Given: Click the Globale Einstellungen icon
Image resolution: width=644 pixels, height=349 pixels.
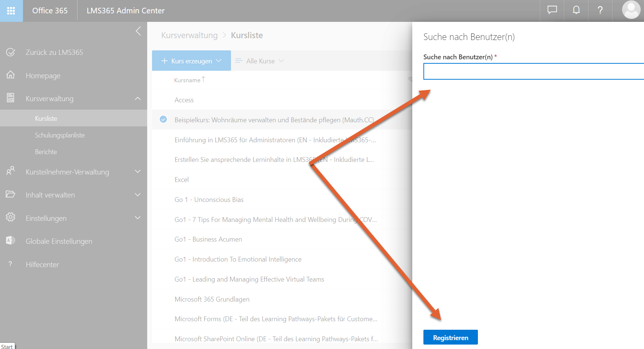Looking at the screenshot, I should tap(10, 241).
